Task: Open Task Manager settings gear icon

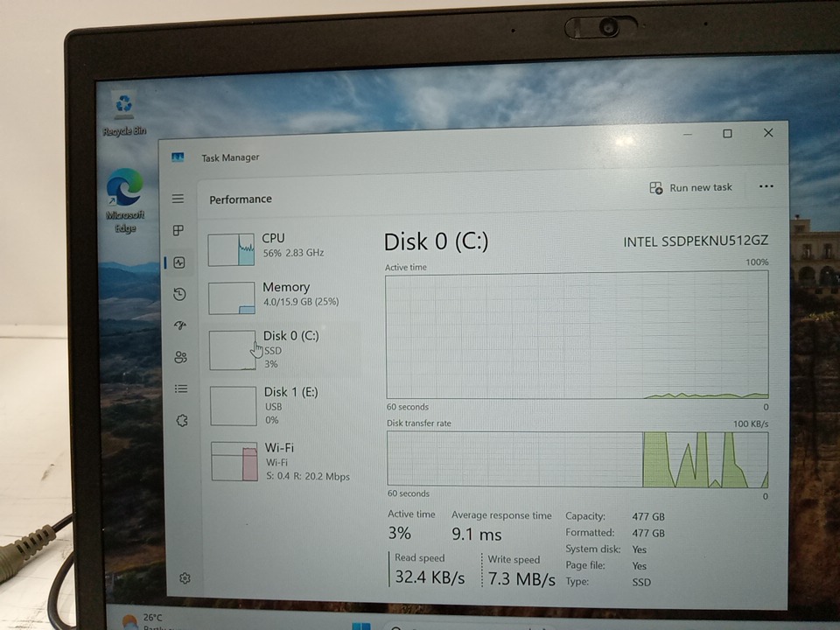Action: pos(185,578)
